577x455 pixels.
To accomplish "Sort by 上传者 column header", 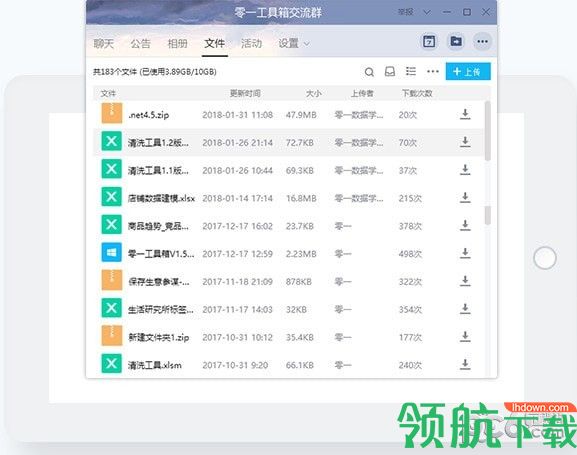I will [x=362, y=94].
